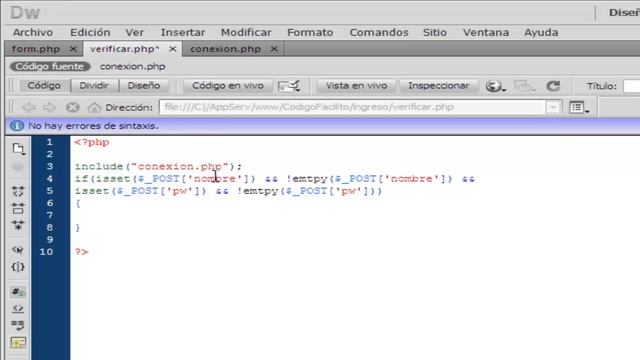Screen dimensions: 640x360
Task: Toggle Inspeccionar mode
Action: pyautogui.click(x=439, y=86)
